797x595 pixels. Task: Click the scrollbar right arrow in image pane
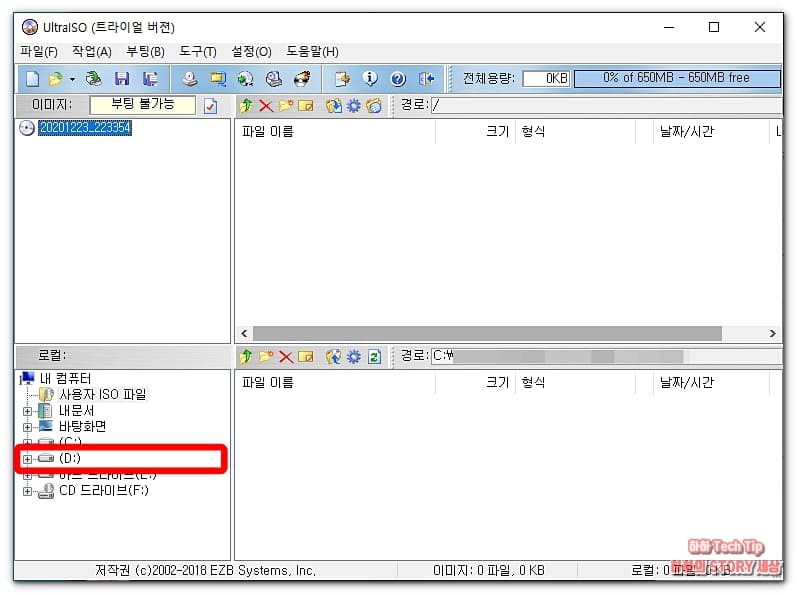pyautogui.click(x=773, y=333)
